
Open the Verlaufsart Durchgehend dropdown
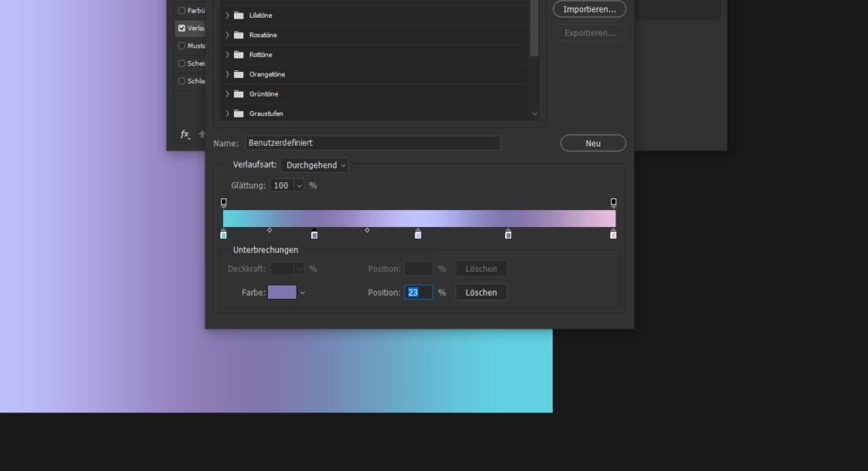pos(314,165)
